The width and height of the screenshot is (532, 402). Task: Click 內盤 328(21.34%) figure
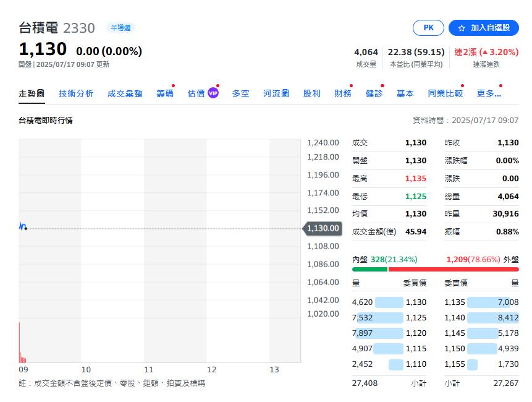[394, 260]
